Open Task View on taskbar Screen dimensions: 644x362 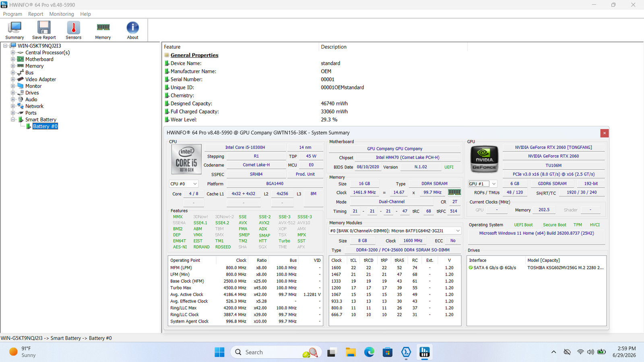coord(332,352)
